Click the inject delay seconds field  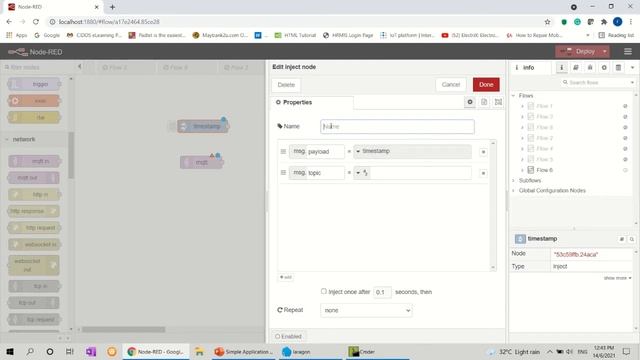coord(382,292)
